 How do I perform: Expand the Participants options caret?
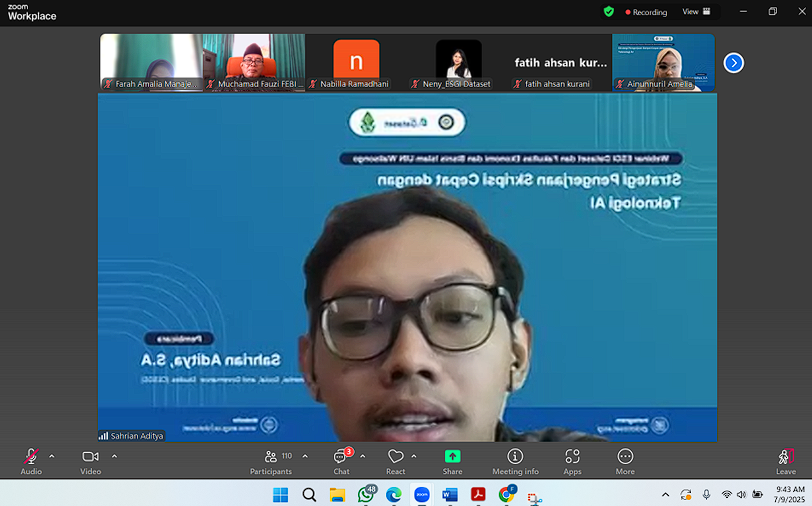(x=305, y=456)
